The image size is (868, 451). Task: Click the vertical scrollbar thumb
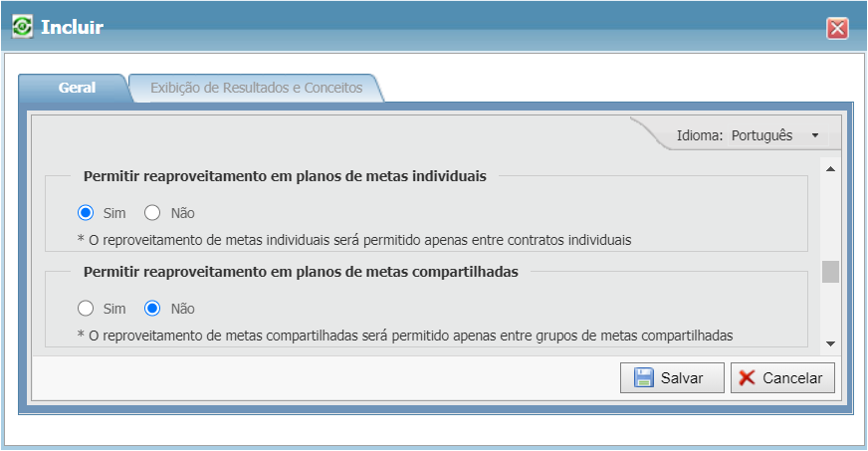(x=830, y=272)
